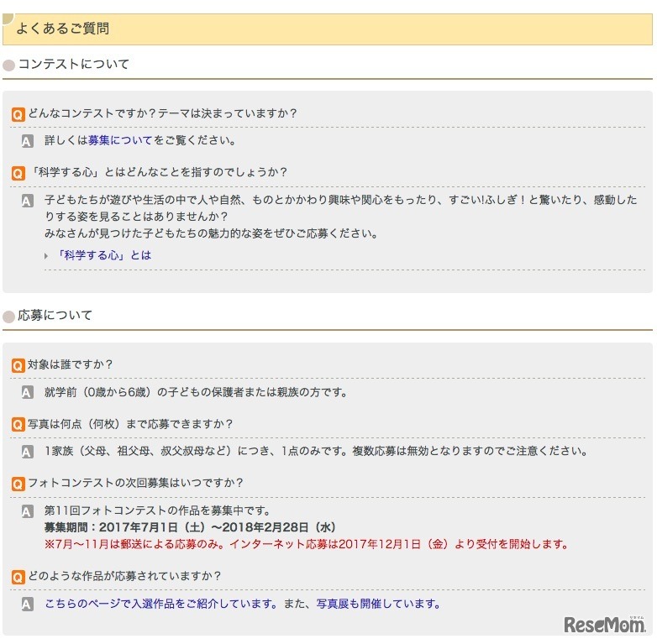
Task: Open the 写真展も開催しています link
Action: point(377,604)
